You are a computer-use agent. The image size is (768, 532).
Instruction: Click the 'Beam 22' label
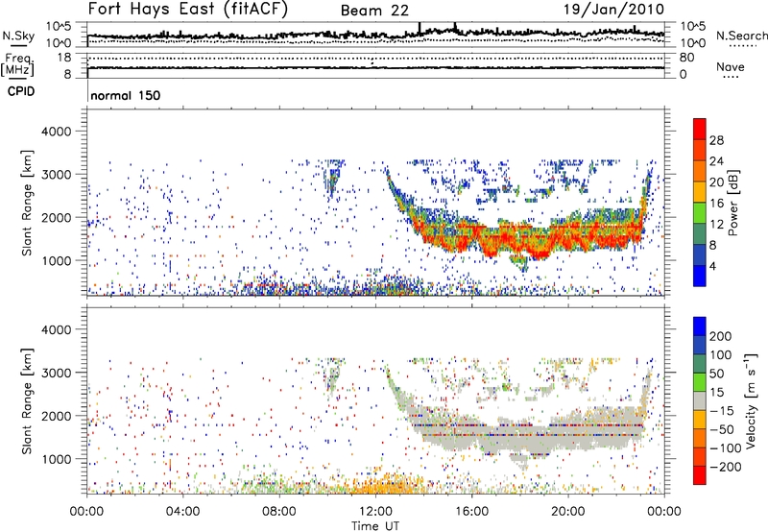click(374, 11)
